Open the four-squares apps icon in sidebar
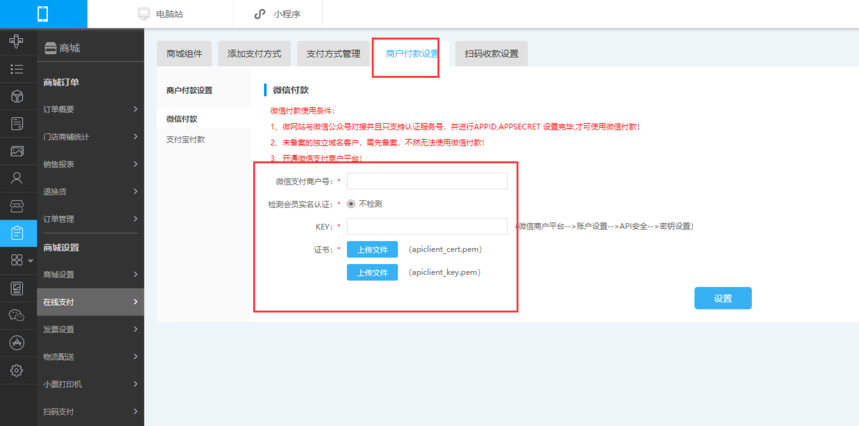 [x=16, y=260]
